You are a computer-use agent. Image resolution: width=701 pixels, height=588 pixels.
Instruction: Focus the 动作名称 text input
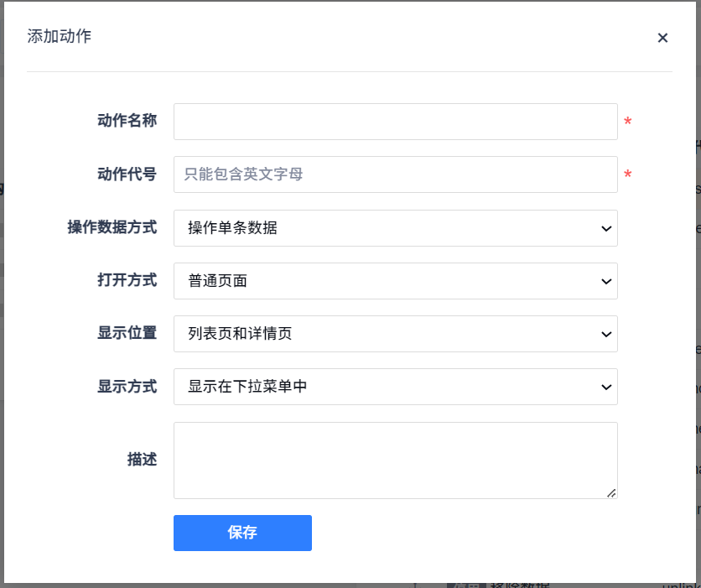click(395, 122)
